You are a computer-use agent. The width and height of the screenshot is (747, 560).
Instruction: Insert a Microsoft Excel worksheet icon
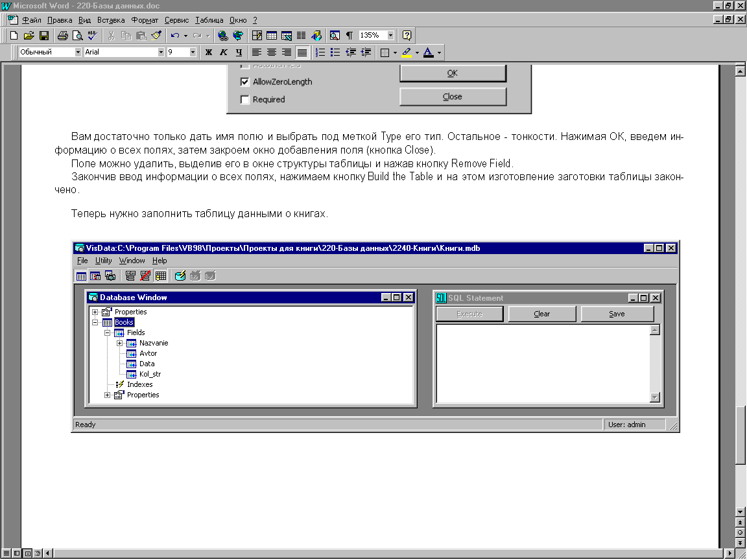coord(287,35)
